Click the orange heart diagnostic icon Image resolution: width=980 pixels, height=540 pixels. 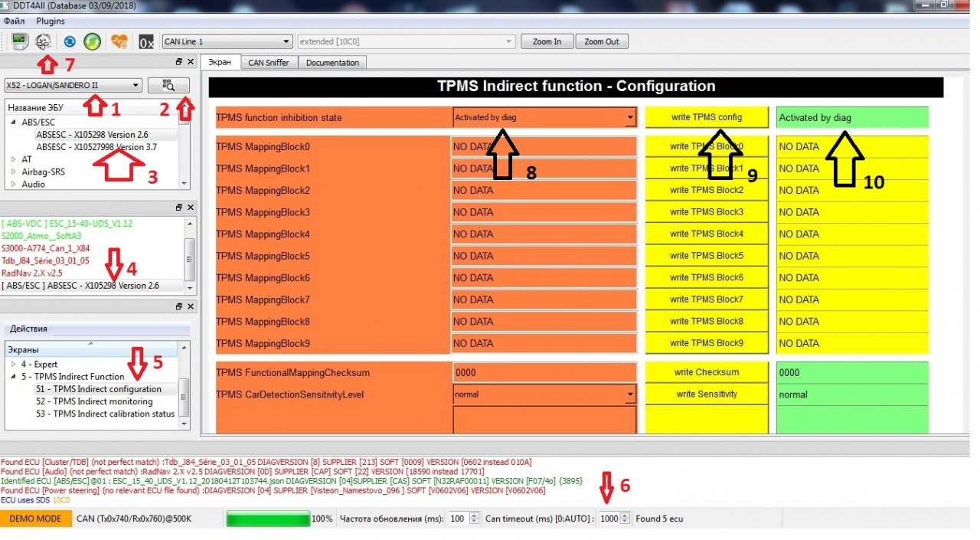[119, 41]
